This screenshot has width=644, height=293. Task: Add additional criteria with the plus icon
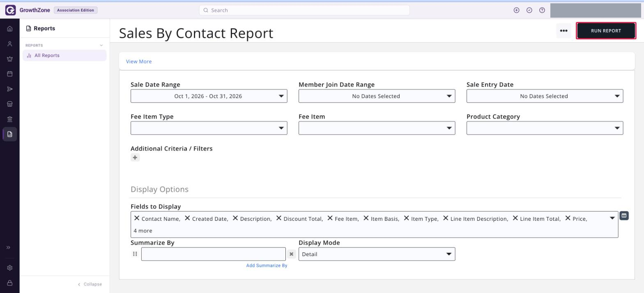tap(135, 158)
